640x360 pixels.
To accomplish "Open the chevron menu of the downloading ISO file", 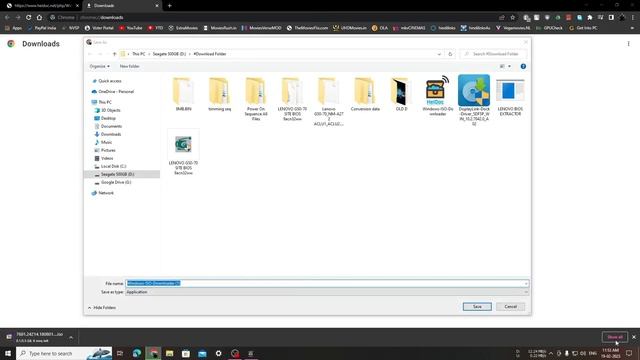I will [71, 337].
